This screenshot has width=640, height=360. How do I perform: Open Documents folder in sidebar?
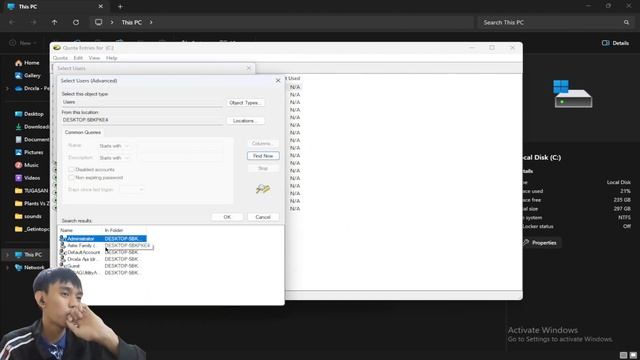32,140
